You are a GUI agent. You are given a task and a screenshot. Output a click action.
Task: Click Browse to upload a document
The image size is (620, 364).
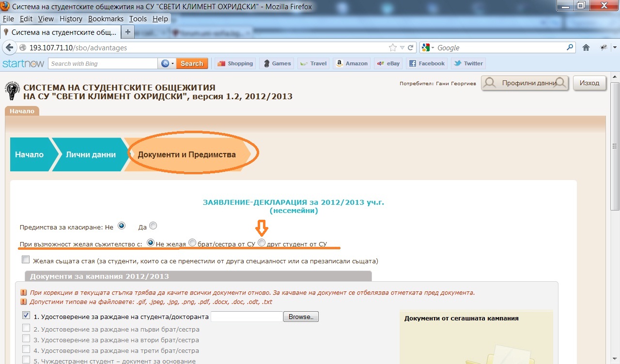(x=300, y=317)
